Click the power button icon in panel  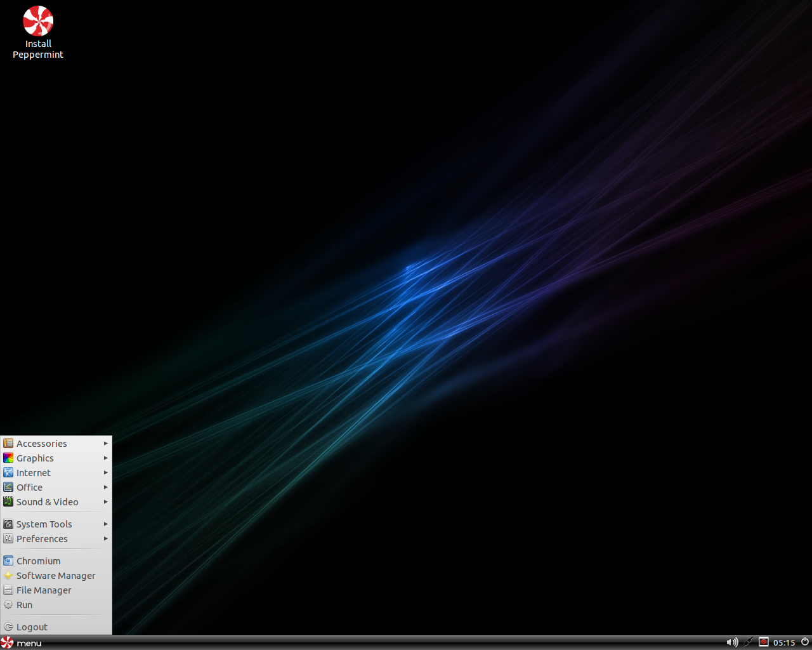[805, 642]
